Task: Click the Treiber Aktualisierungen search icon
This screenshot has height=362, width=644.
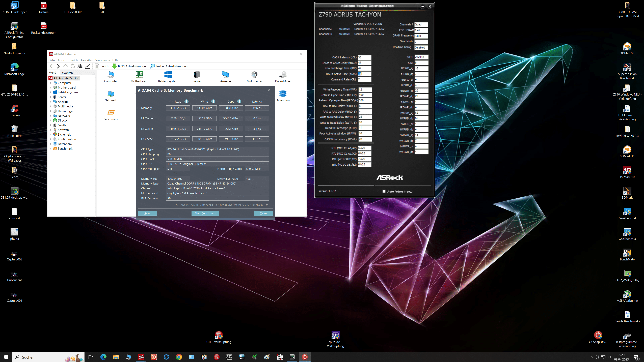Action: pyautogui.click(x=152, y=66)
